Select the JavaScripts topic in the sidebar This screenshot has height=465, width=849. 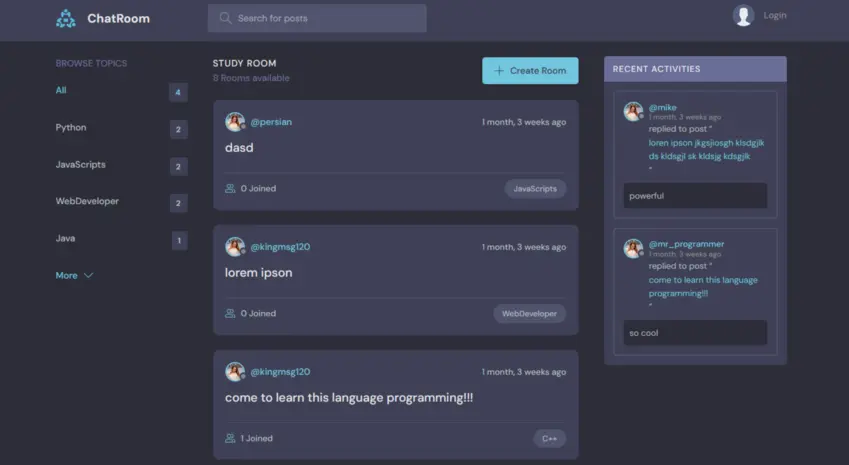[x=81, y=165]
